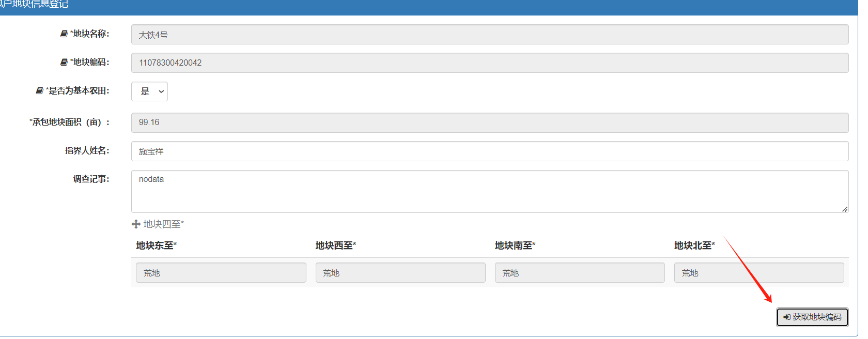Click the book icon beside 是否为基本农田 label

click(39, 90)
